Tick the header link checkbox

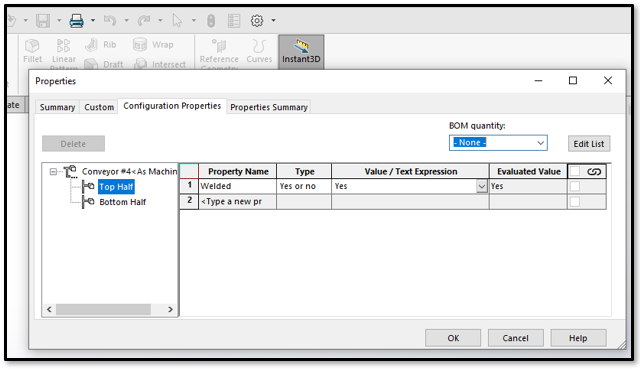pos(575,171)
